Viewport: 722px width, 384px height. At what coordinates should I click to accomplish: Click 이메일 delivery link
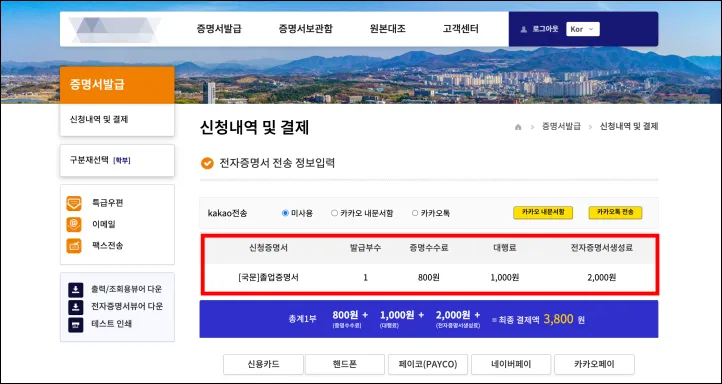tap(104, 224)
